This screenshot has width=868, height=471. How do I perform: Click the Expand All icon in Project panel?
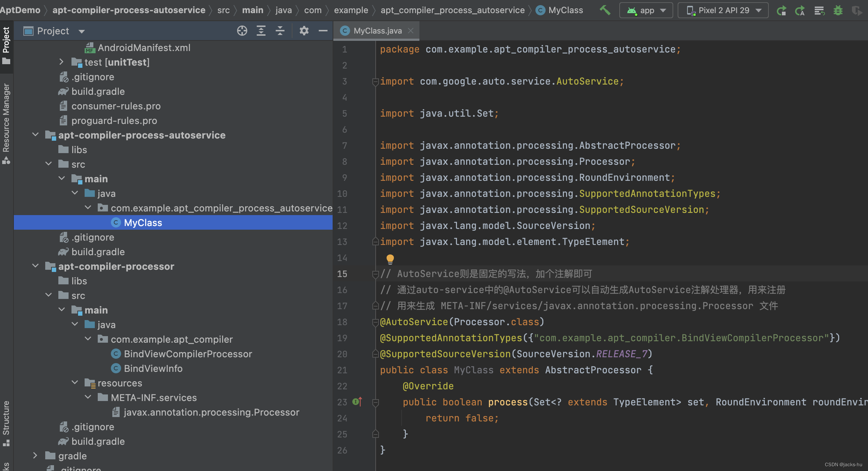pos(261,31)
